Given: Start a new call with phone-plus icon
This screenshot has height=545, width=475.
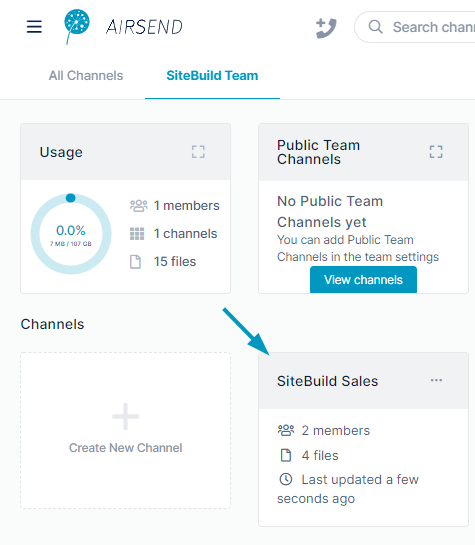Looking at the screenshot, I should point(326,28).
